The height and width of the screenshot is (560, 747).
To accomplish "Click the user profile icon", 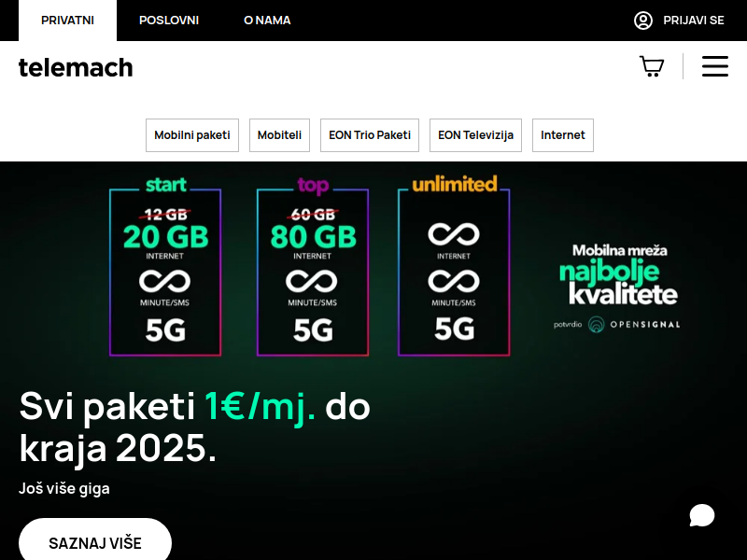I will point(642,21).
